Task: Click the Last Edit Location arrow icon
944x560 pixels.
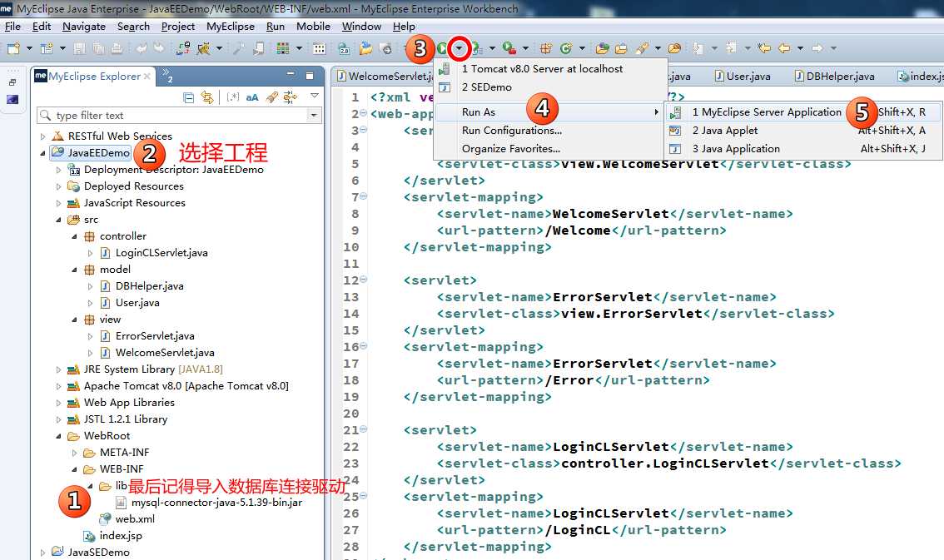Action: pos(764,48)
